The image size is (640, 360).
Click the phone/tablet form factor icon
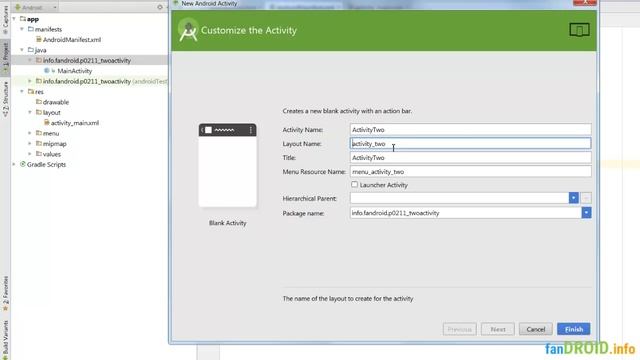tap(579, 30)
